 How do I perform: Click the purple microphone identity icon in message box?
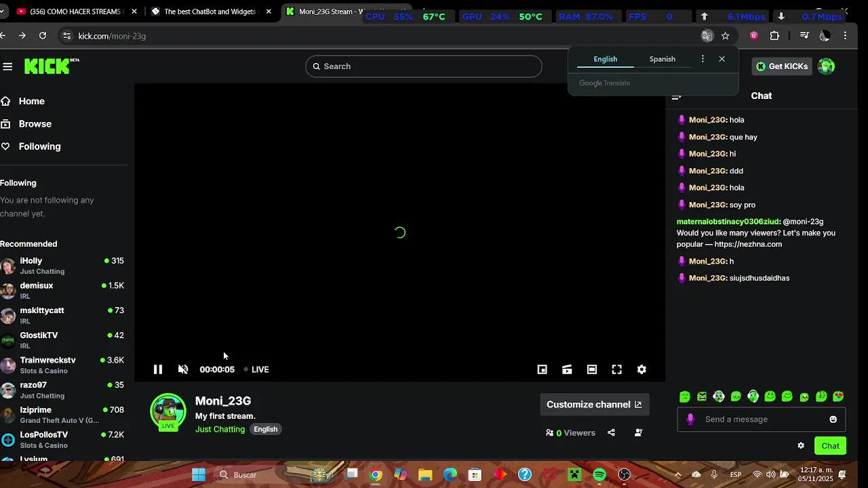coord(690,419)
